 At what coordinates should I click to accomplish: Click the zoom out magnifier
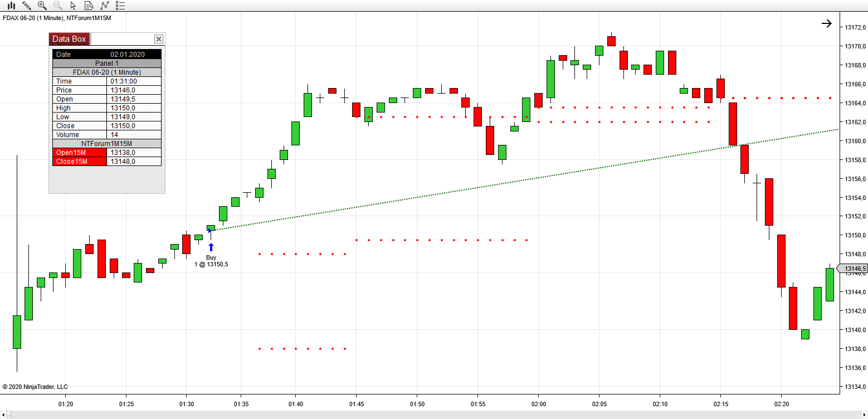(x=57, y=6)
